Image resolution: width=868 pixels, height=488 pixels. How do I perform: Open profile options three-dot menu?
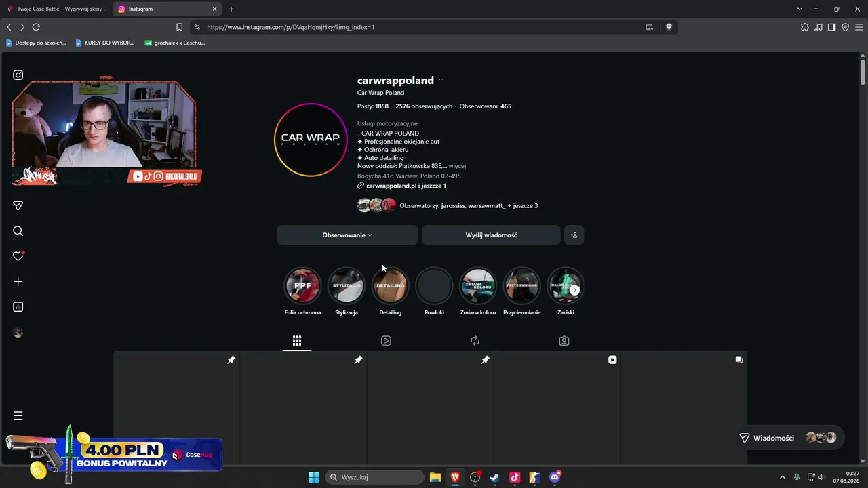(441, 80)
